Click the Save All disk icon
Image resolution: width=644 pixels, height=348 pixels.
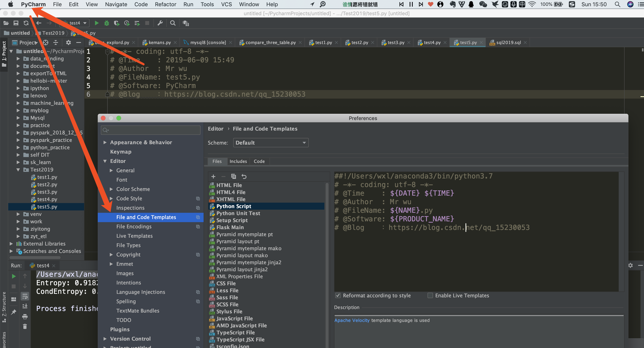tap(16, 23)
